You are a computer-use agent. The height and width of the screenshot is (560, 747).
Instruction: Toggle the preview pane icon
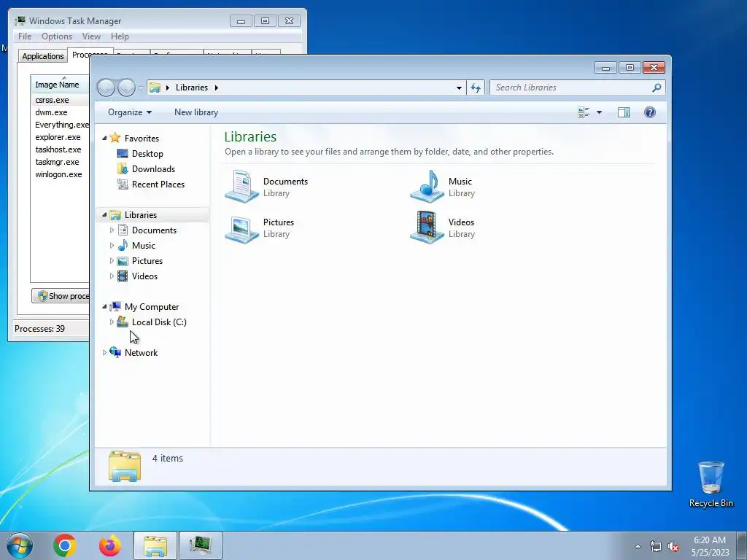623,112
